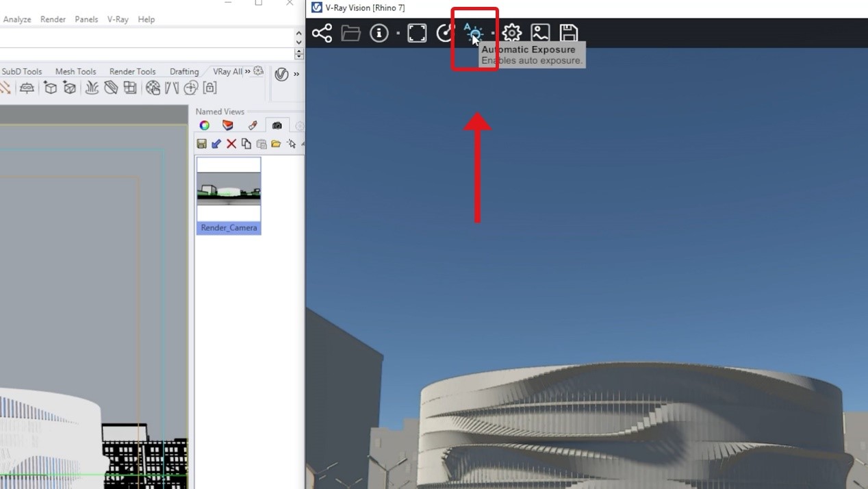Click the lock icon in the VRay toolbar

210,88
